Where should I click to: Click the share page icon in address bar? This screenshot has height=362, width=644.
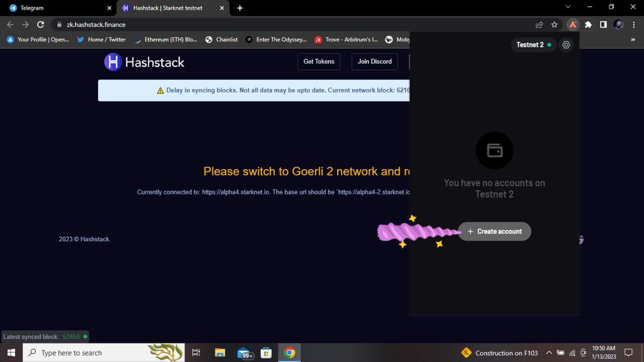point(539,24)
